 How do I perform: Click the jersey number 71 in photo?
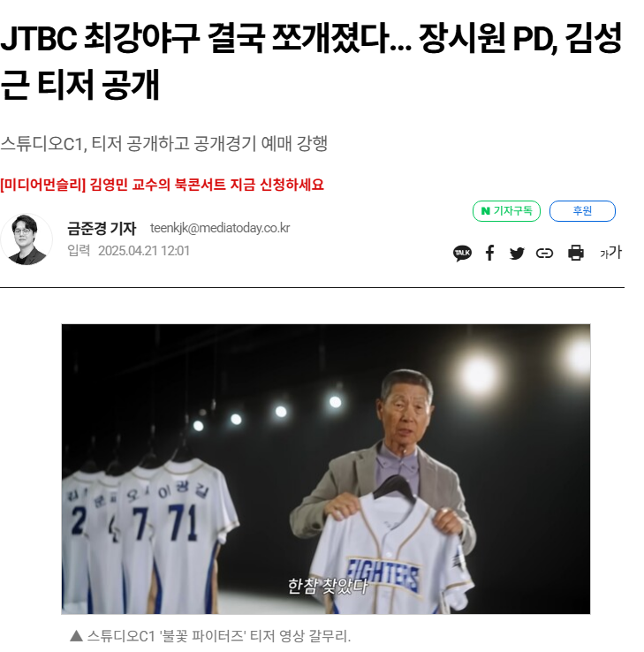click(183, 522)
